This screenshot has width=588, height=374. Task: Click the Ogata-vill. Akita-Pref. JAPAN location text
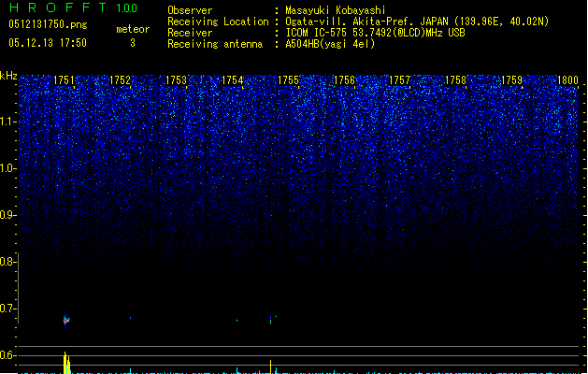(417, 22)
